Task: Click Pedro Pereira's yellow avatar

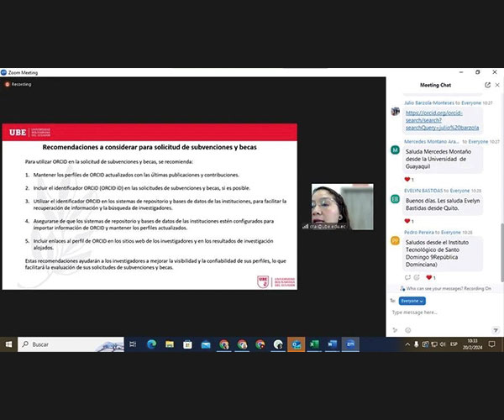Action: tap(395, 241)
